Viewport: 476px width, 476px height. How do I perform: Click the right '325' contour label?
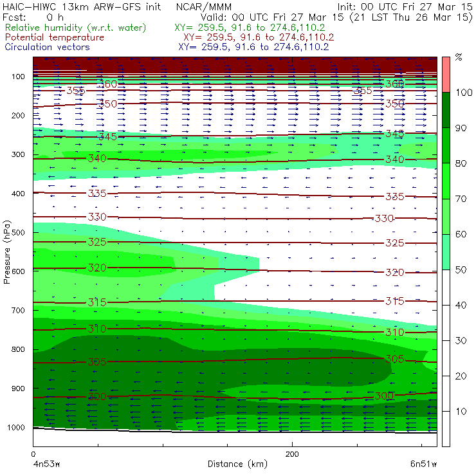point(395,243)
